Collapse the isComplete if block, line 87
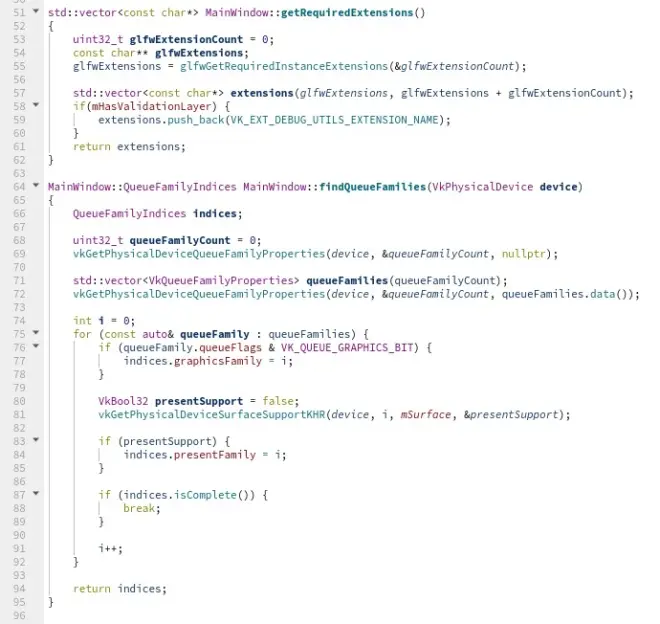660x624 pixels. point(36,493)
